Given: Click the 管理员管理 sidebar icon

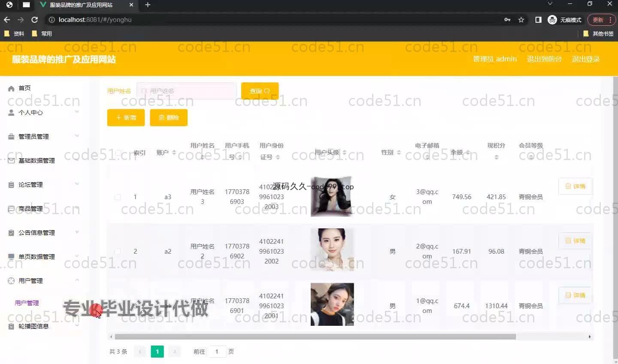Looking at the screenshot, I should point(11,136).
